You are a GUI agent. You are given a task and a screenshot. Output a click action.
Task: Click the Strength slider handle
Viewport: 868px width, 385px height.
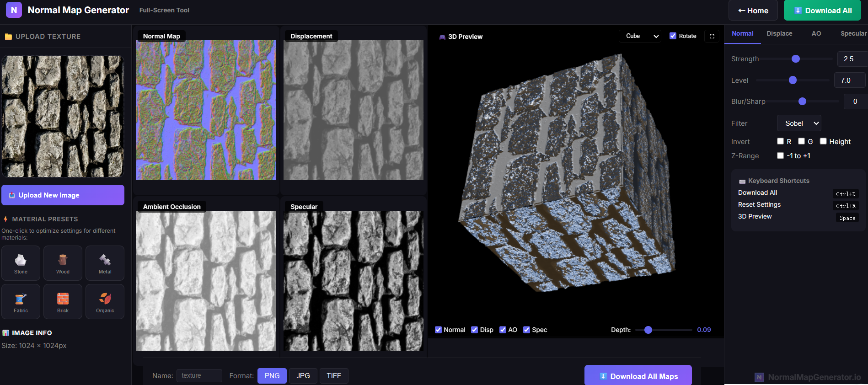coord(796,59)
